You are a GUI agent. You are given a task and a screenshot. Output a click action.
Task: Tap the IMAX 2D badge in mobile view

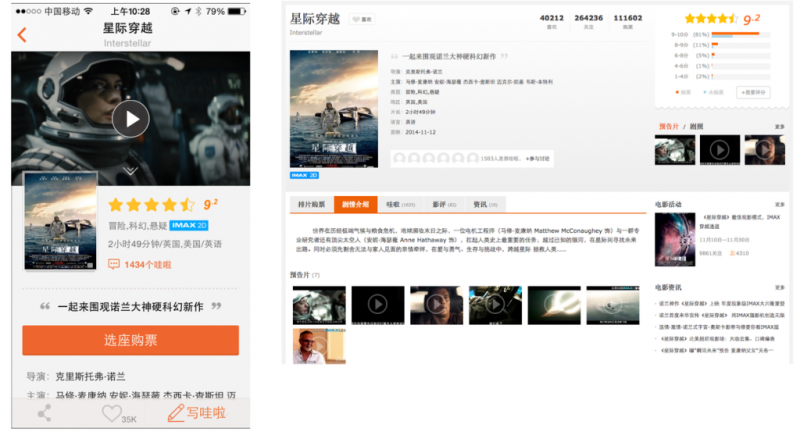(189, 225)
